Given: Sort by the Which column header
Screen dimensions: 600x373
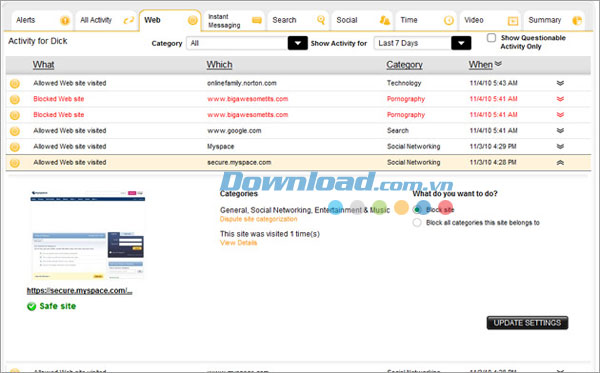Looking at the screenshot, I should click(x=219, y=65).
